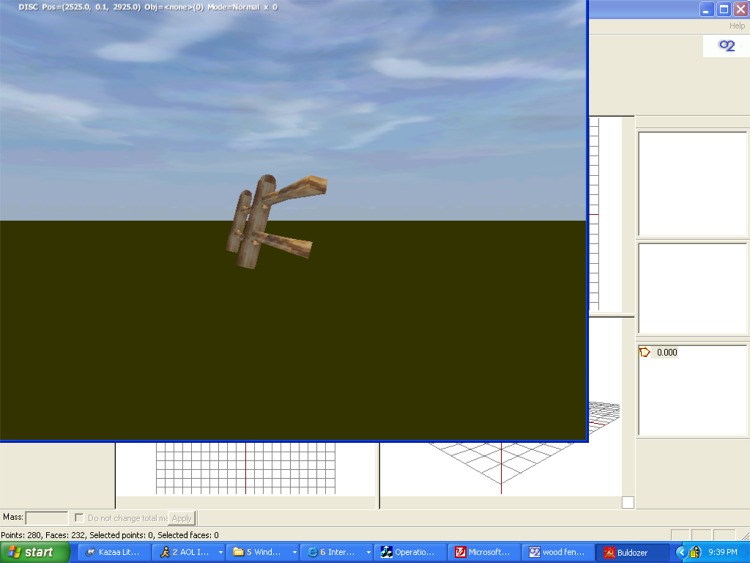
Task: Open the AOL taskbar group
Action: click(184, 552)
